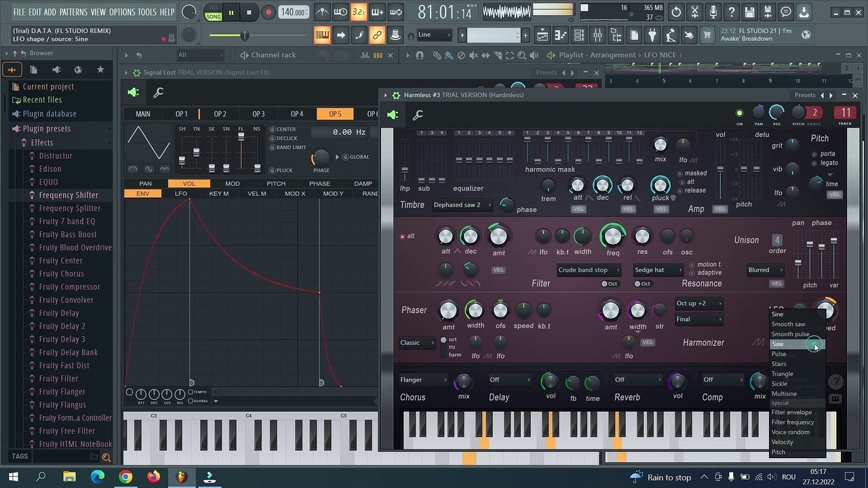Select the MOD X sub-tab

coord(295,194)
